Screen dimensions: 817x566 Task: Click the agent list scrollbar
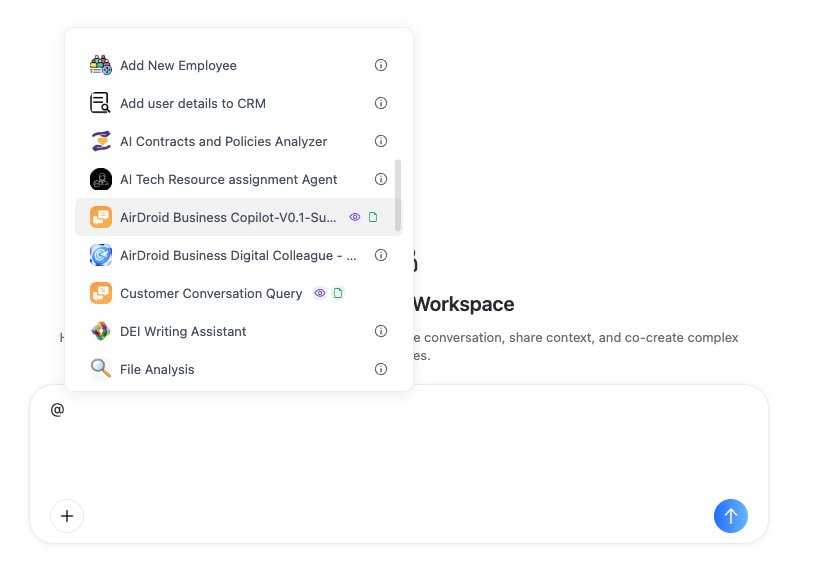[398, 195]
